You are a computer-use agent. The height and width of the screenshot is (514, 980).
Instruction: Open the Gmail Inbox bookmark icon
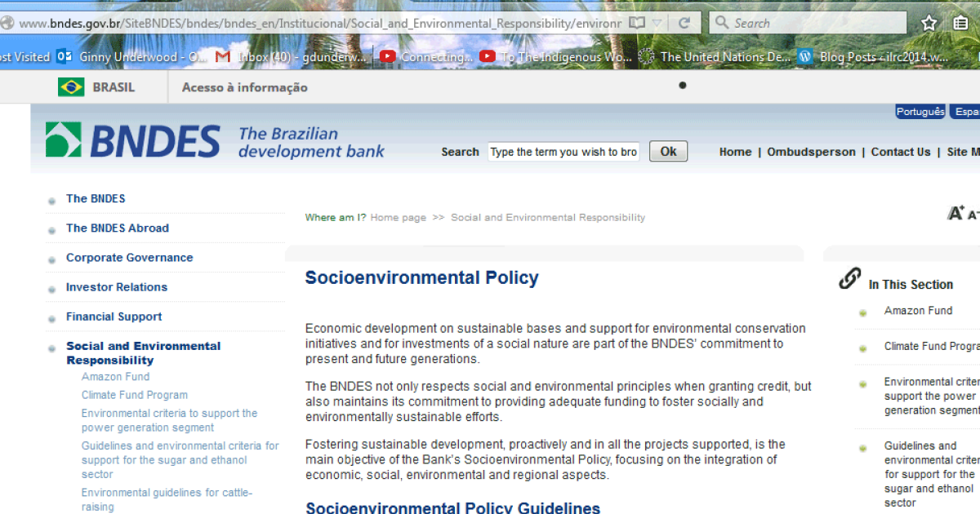click(221, 57)
